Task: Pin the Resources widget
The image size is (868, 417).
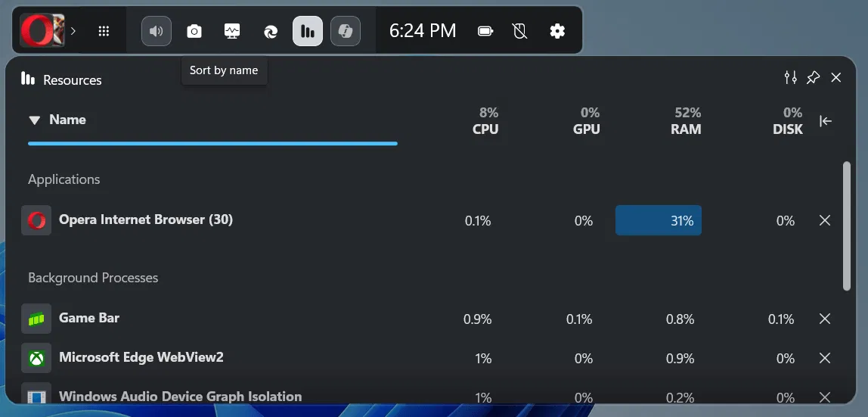Action: coord(813,77)
